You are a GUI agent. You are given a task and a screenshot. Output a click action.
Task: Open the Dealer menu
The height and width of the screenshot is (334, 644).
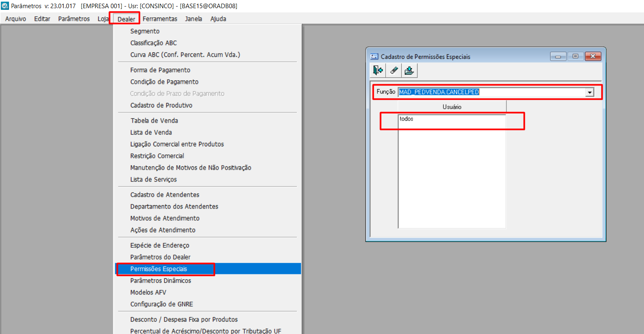126,19
